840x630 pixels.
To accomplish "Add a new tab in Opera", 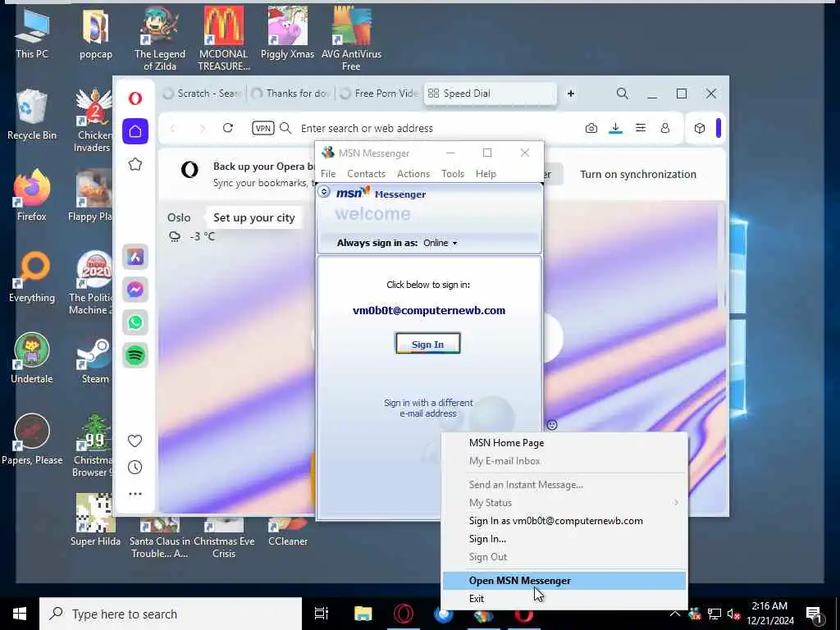I will 571,94.
